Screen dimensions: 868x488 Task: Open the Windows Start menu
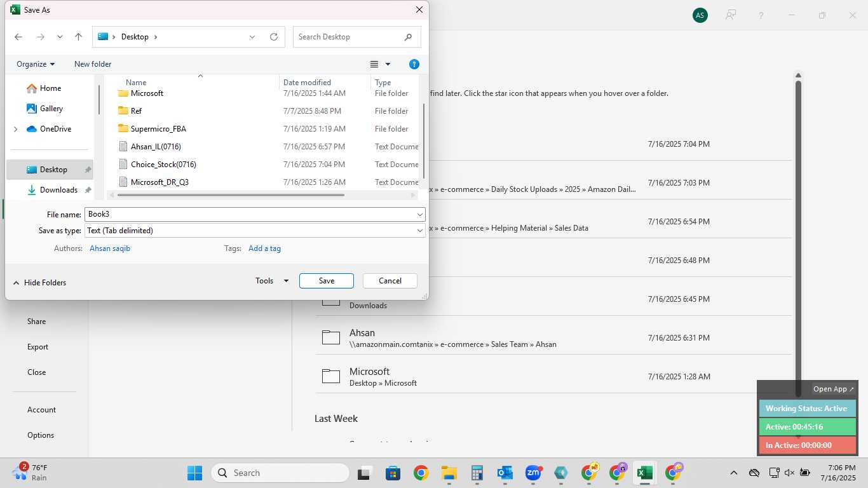194,473
